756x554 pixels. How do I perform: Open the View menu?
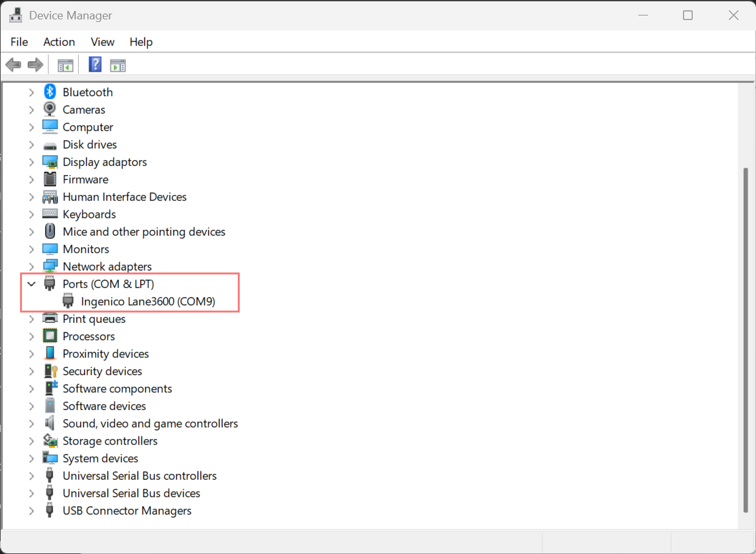click(x=102, y=42)
